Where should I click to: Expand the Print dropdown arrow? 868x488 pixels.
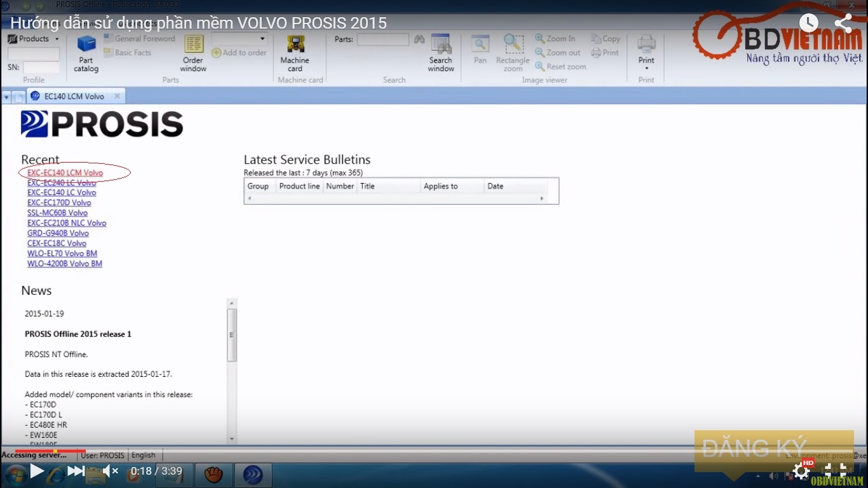[646, 69]
